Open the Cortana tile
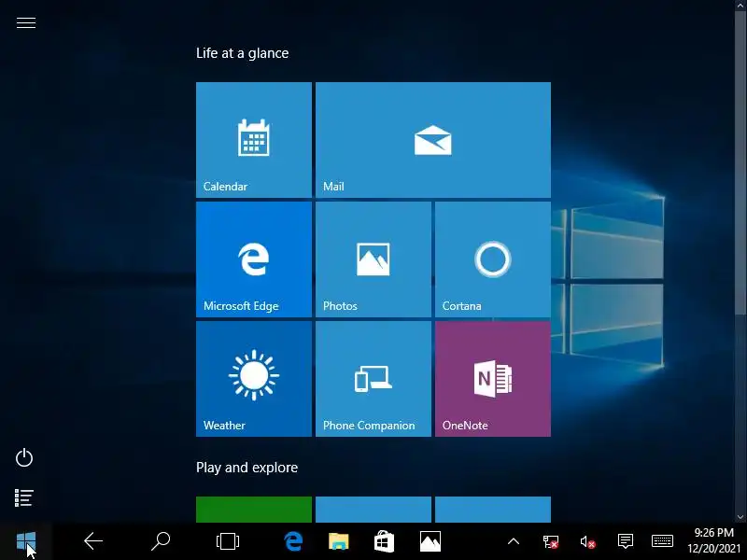747x560 pixels. click(x=493, y=259)
